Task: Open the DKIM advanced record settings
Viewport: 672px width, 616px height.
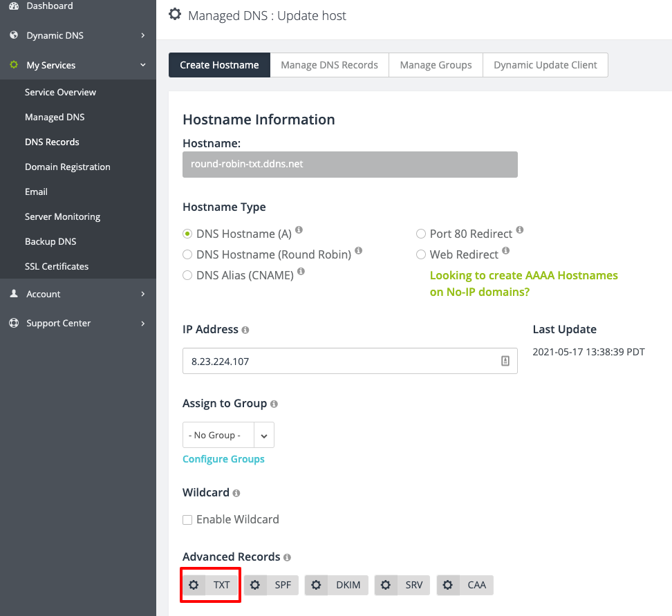Action: pos(337,585)
